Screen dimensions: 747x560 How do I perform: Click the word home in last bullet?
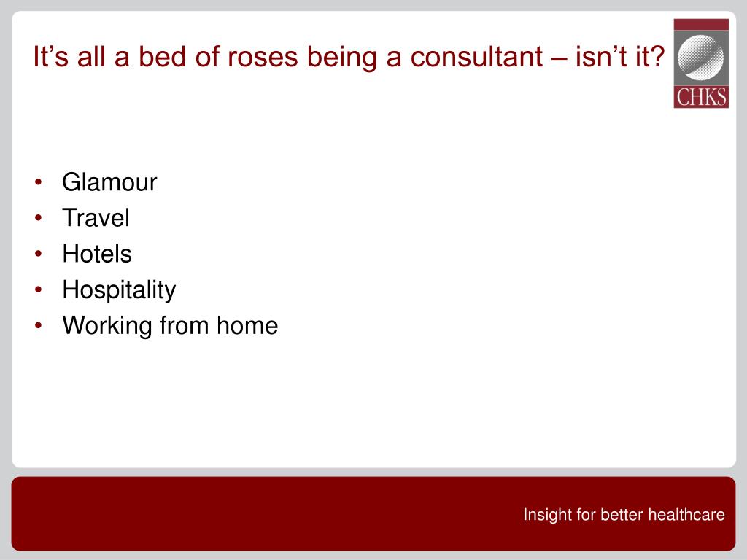[247, 326]
